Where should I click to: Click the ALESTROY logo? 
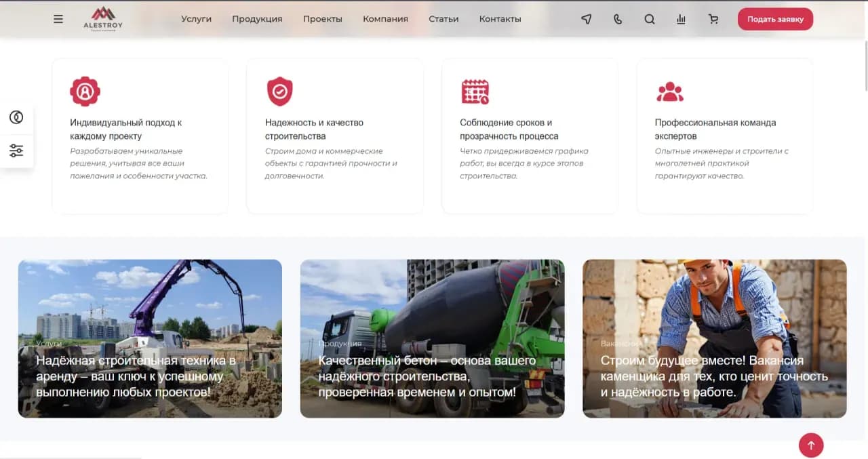pyautogui.click(x=102, y=19)
